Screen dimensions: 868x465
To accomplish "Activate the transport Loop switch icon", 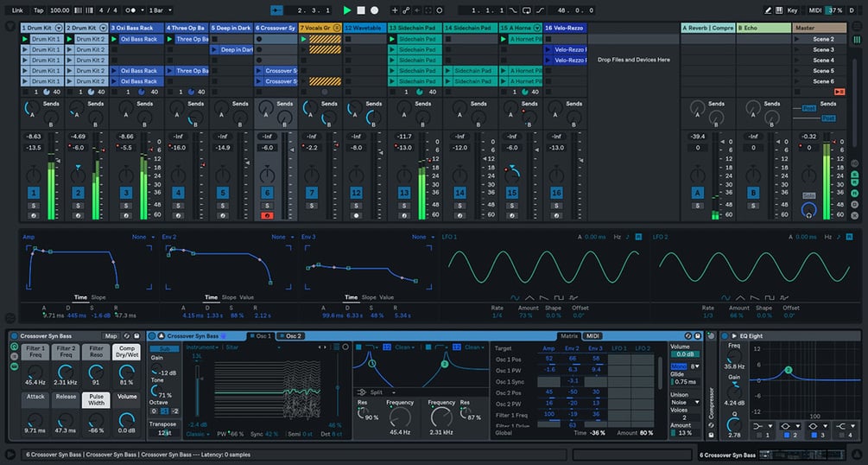I will click(x=527, y=10).
